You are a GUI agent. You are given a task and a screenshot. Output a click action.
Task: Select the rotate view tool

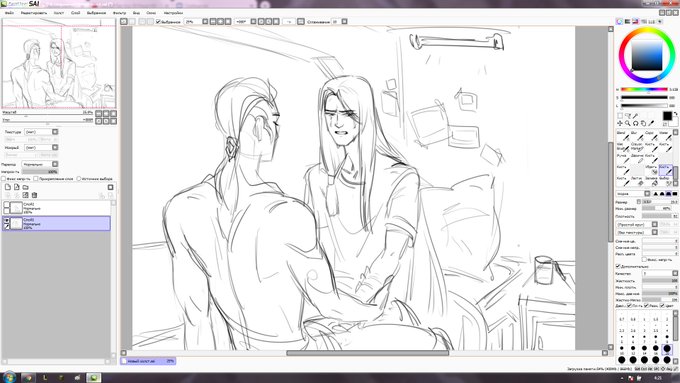click(x=635, y=124)
